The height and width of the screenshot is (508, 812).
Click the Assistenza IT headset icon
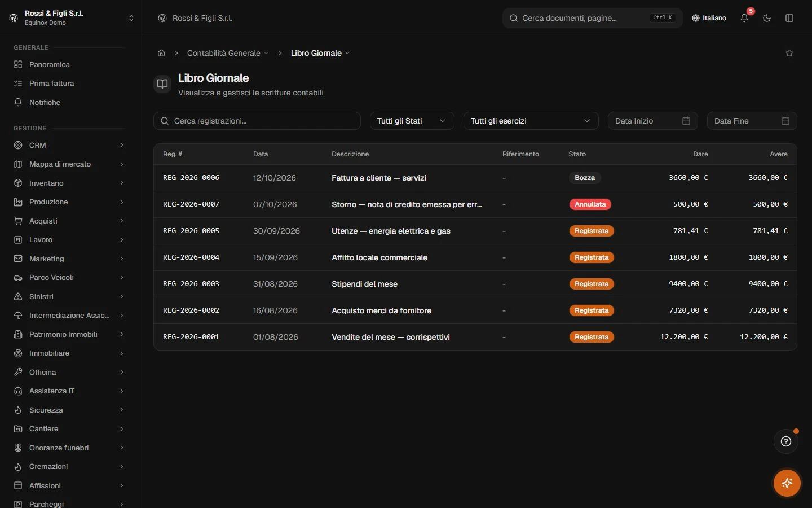(x=18, y=391)
